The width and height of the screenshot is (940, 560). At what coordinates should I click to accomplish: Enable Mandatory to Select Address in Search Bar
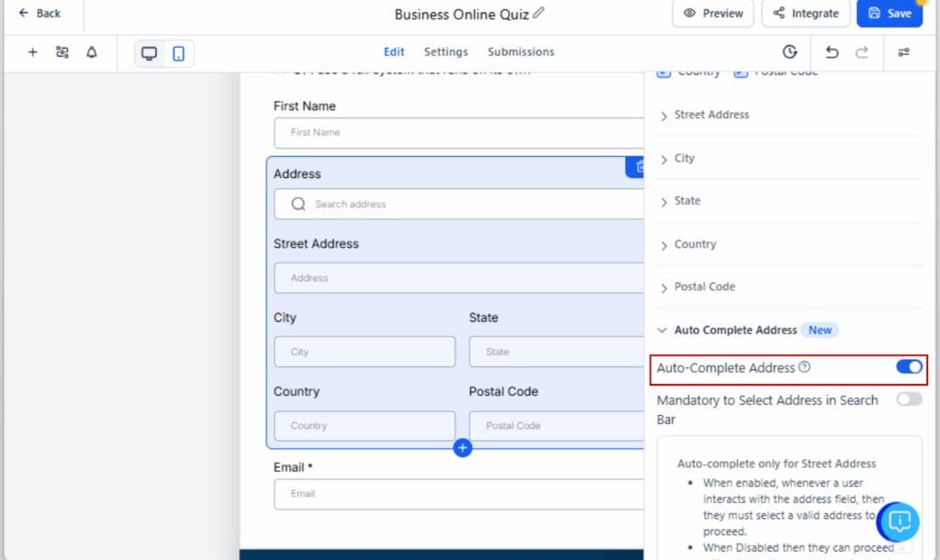pyautogui.click(x=910, y=398)
